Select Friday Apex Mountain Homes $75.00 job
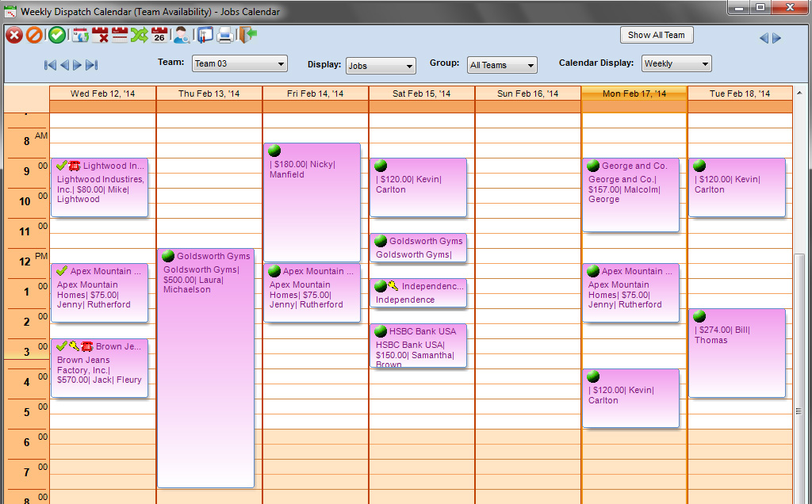Image resolution: width=812 pixels, height=504 pixels. pos(312,293)
